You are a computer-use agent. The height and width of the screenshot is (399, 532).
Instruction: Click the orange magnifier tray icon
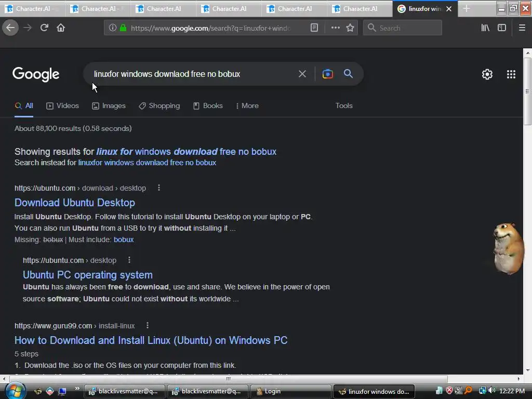point(468,391)
